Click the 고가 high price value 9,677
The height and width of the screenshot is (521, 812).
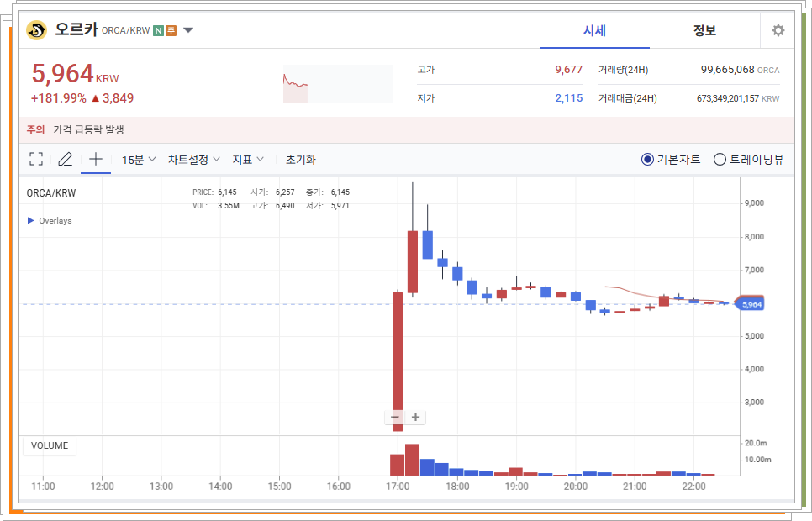(x=569, y=70)
